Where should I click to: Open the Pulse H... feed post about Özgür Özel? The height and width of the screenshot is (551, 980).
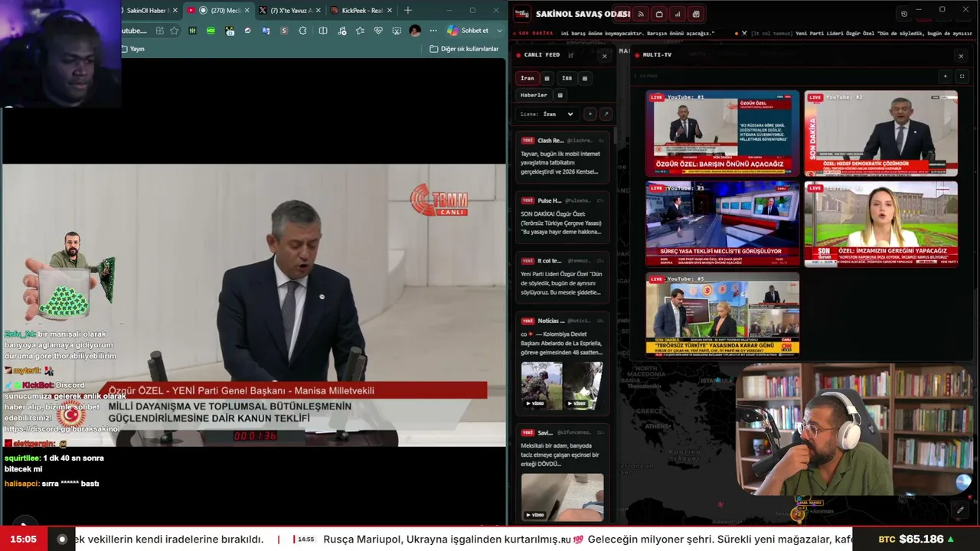[563, 218]
